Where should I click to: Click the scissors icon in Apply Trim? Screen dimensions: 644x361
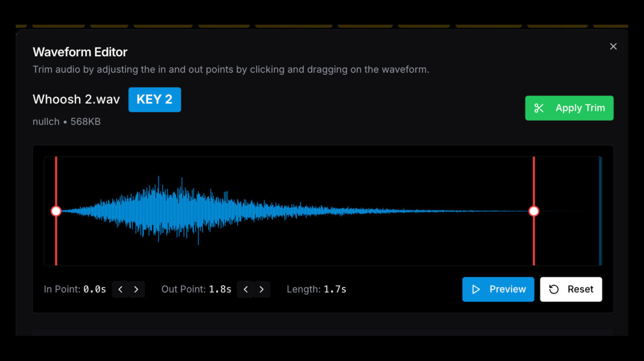pos(539,108)
